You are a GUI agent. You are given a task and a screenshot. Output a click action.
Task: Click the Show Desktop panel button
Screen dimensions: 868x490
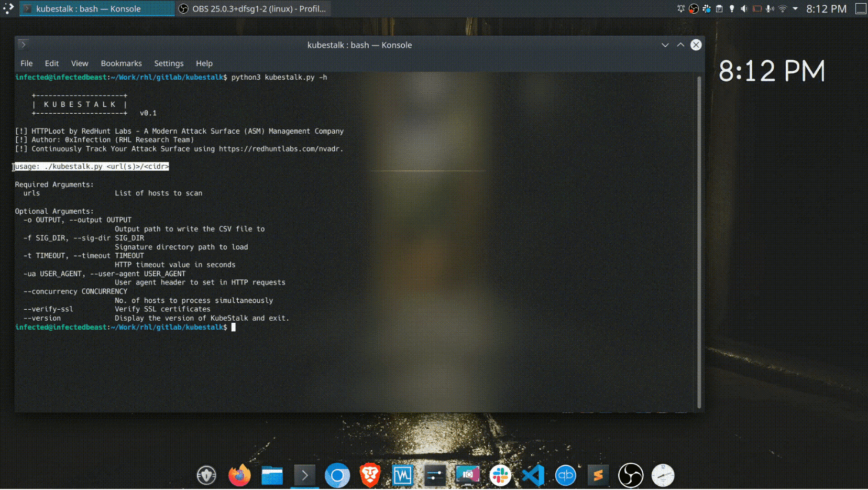click(861, 9)
